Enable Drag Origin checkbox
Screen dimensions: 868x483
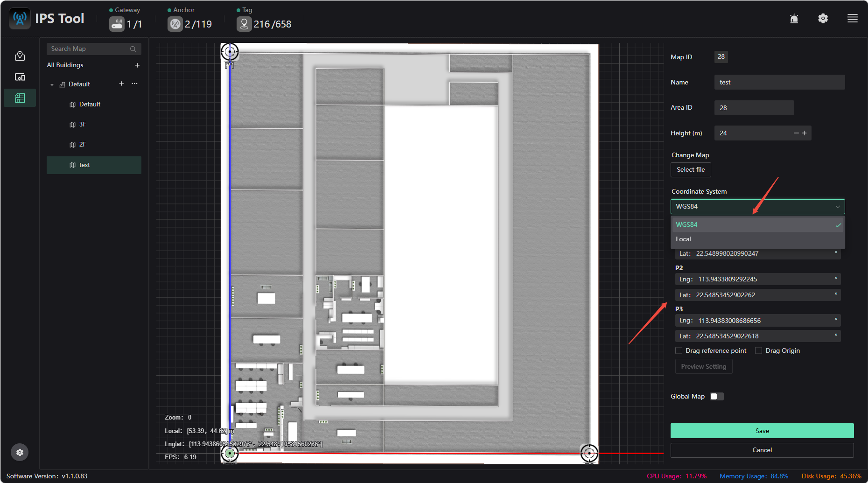(759, 350)
